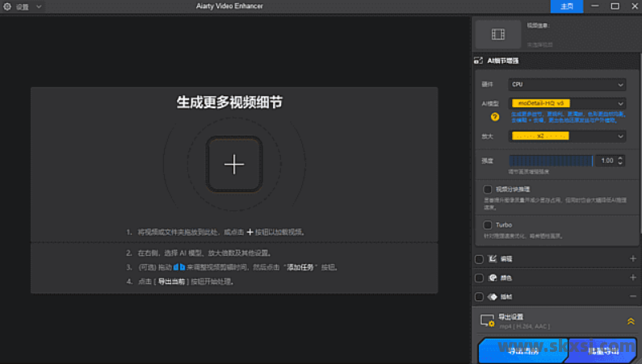Click the edit (编辑) crop icon
This screenshot has height=364, width=642.
click(x=493, y=259)
